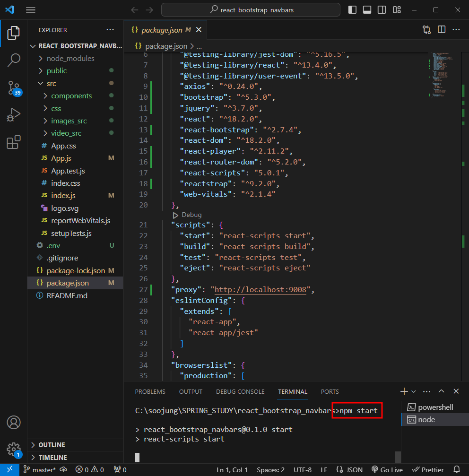Close the terminal panel

456,391
